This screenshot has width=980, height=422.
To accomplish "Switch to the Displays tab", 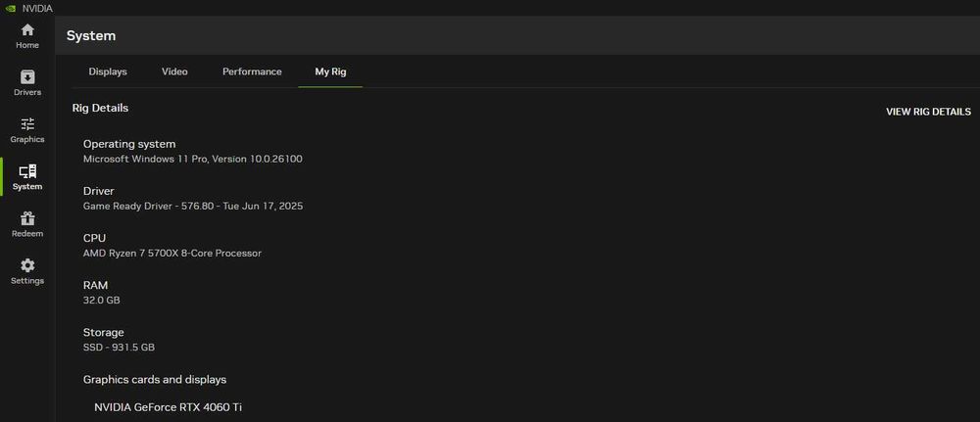I will point(108,71).
